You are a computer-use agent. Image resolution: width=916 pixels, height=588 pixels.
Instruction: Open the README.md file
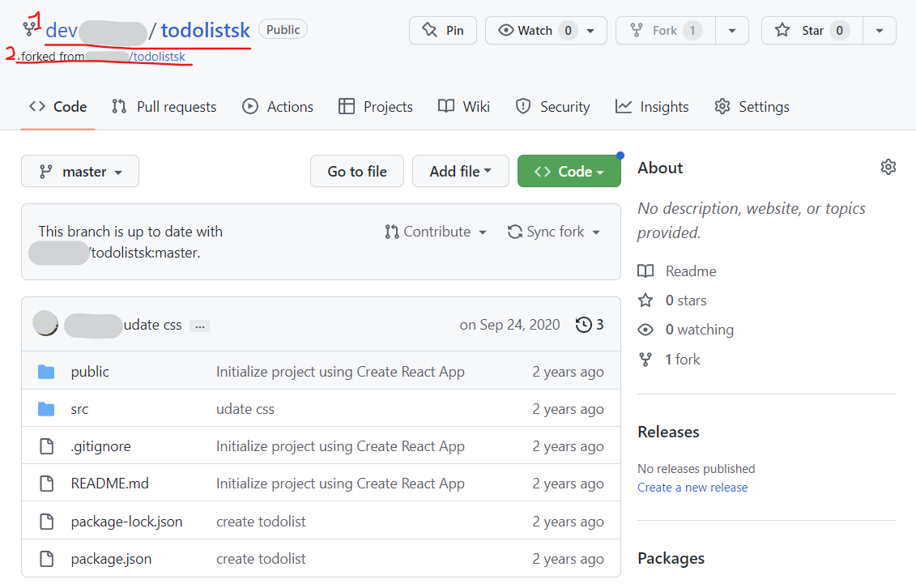tap(110, 484)
